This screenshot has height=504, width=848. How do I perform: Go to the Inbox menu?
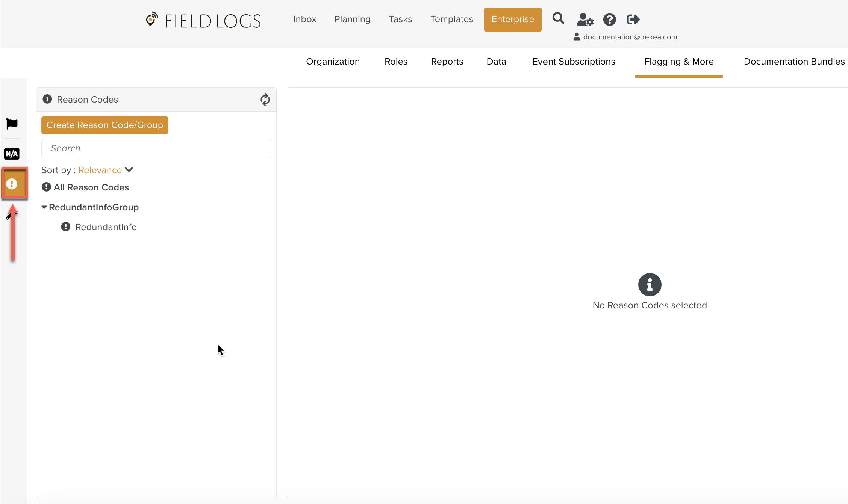(304, 19)
